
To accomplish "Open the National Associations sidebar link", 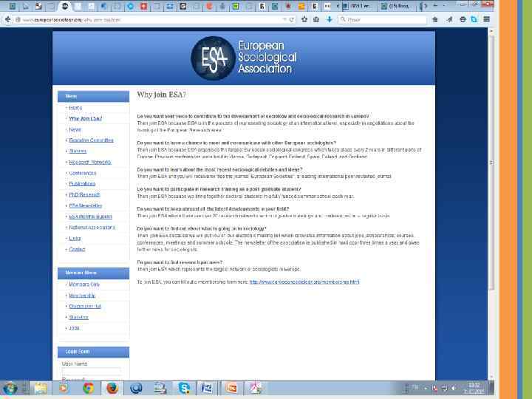I will pos(92,228).
